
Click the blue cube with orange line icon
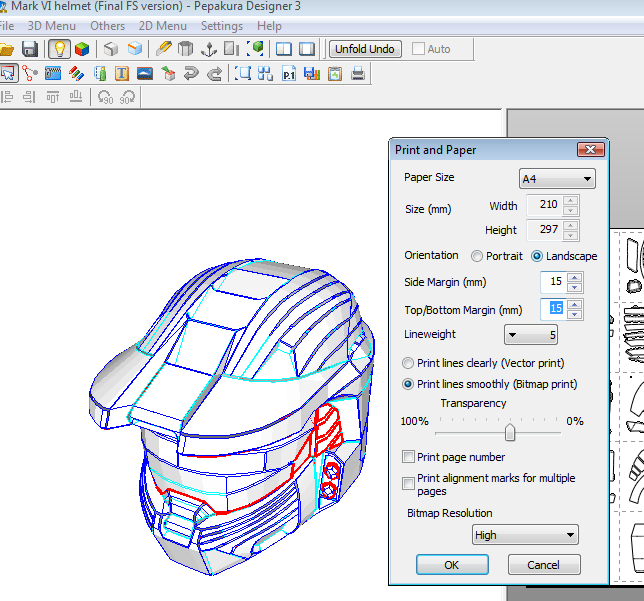coord(135,49)
